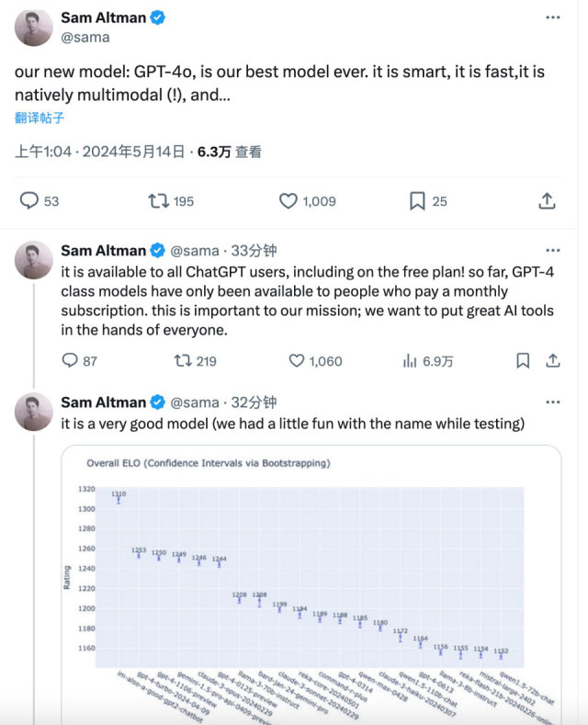Click the 翻译帖子 translate post link
Viewport: 588px width, 725px height.
click(40, 118)
